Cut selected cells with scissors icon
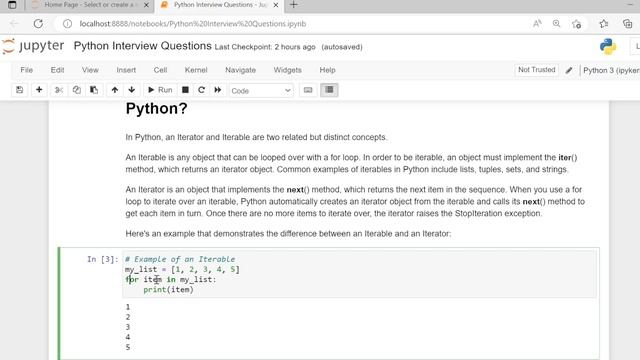Image resolution: width=640 pixels, height=360 pixels. [59, 90]
